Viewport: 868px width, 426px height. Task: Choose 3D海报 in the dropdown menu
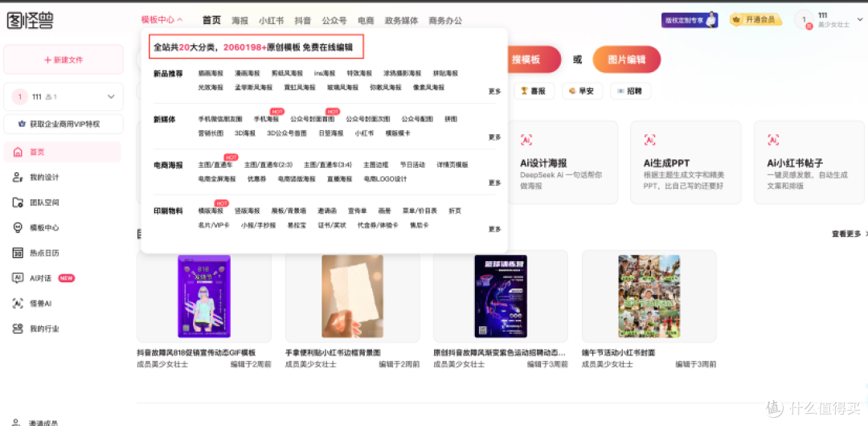coord(245,133)
